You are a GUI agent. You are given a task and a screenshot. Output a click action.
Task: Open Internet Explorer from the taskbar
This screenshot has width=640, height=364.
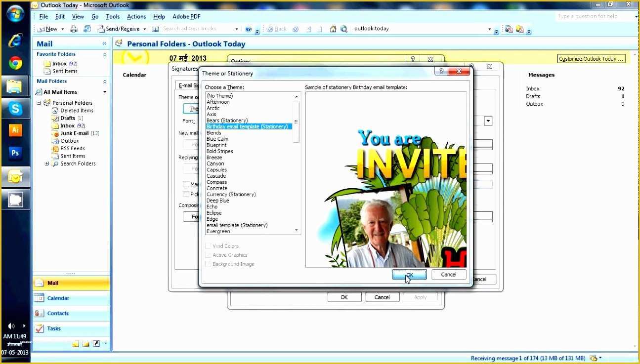click(15, 40)
